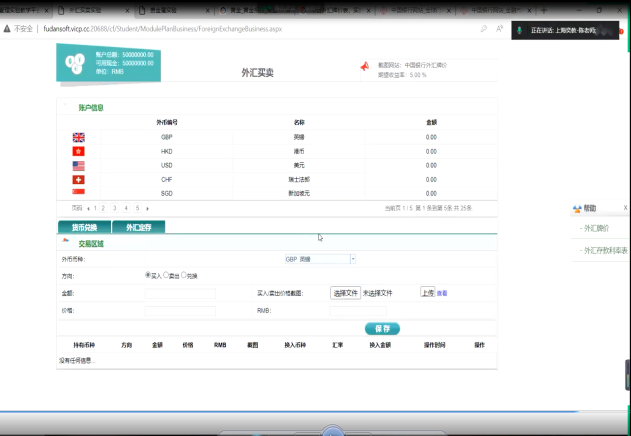Viewport: 631px width, 436px height.
Task: Close the 帮助 help side panel
Action: (625, 208)
